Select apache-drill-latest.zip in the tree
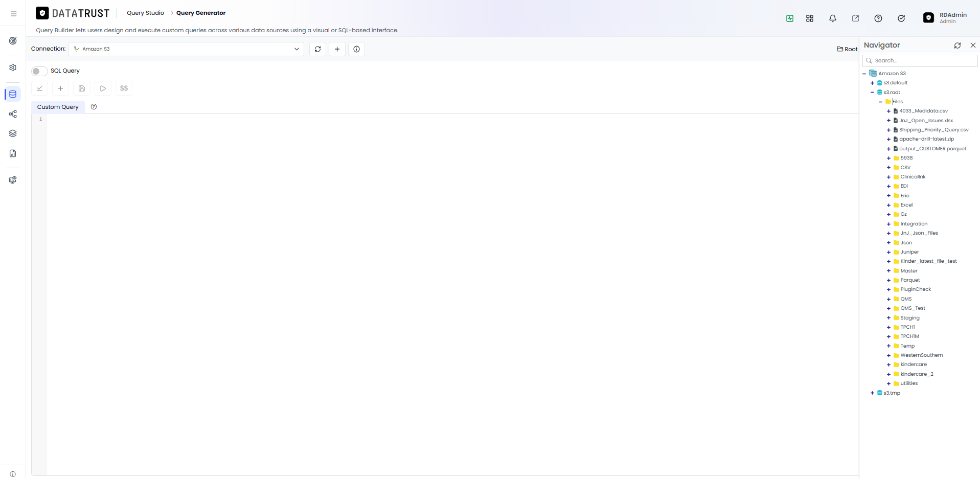 tap(926, 139)
